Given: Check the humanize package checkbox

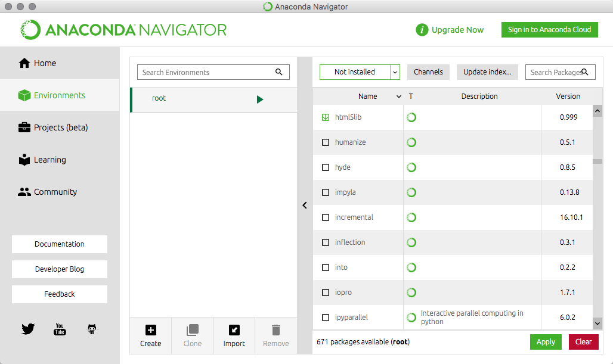Looking at the screenshot, I should pyautogui.click(x=325, y=142).
